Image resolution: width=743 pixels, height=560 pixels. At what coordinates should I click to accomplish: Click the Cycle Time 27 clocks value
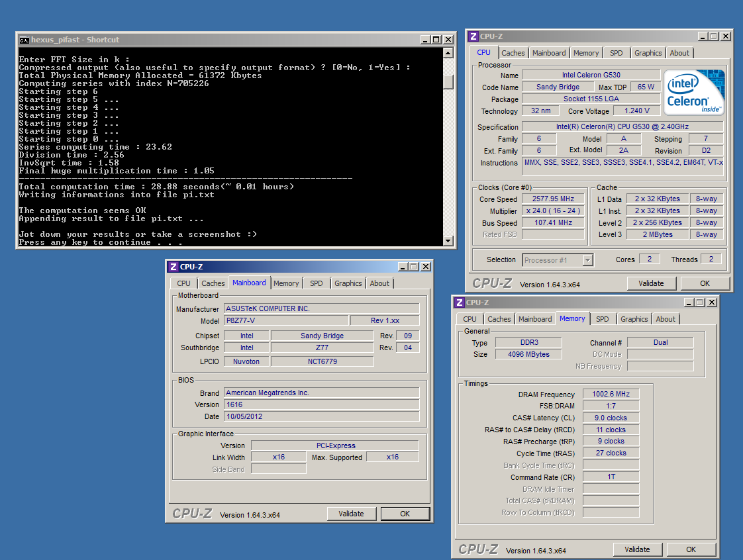pos(611,453)
